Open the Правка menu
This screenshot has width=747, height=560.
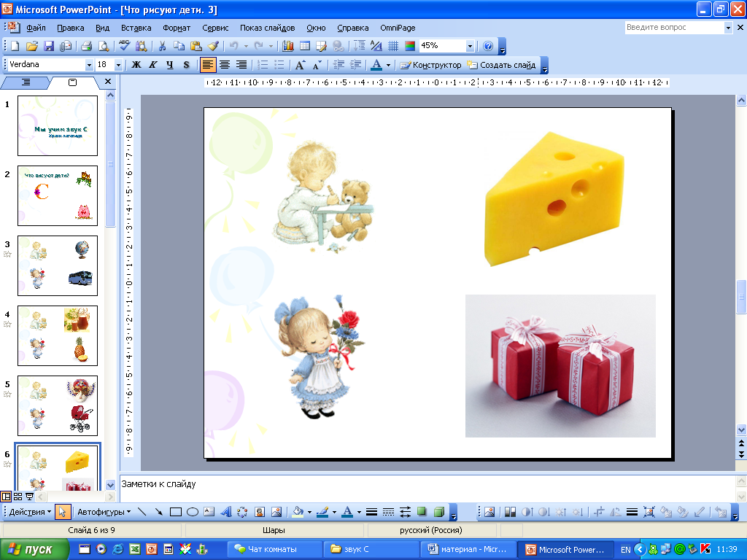coord(71,28)
